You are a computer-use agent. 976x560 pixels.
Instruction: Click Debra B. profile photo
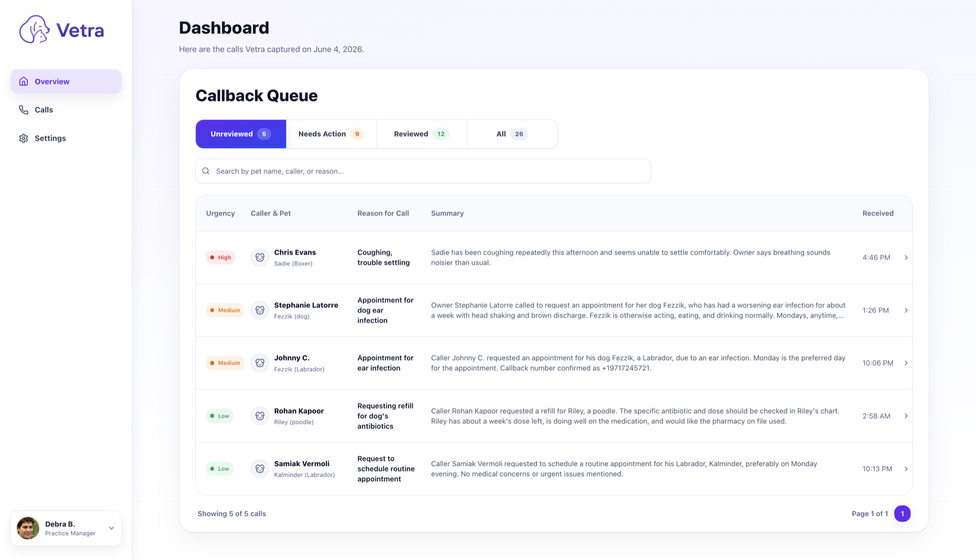point(28,528)
